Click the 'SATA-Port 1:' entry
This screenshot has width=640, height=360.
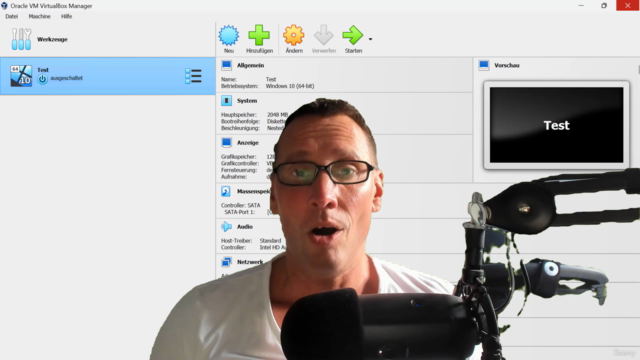click(x=240, y=212)
